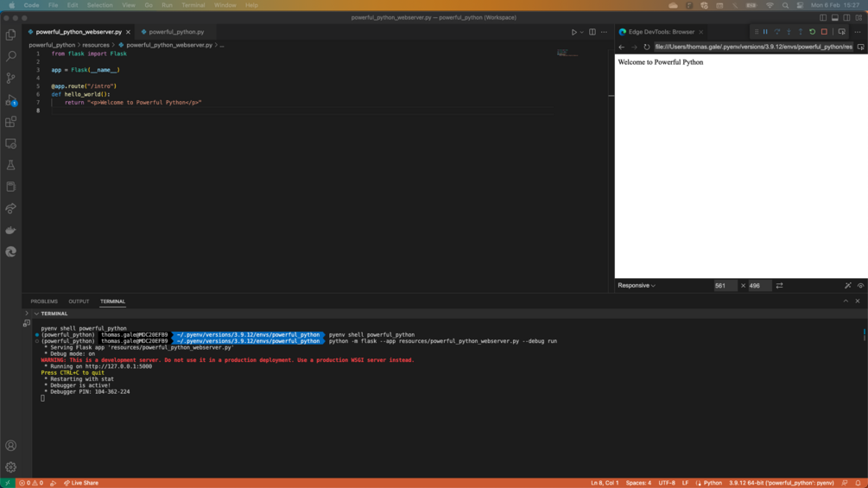This screenshot has height=488, width=868.
Task: Rotate the browser viewport dimensions
Action: point(779,286)
